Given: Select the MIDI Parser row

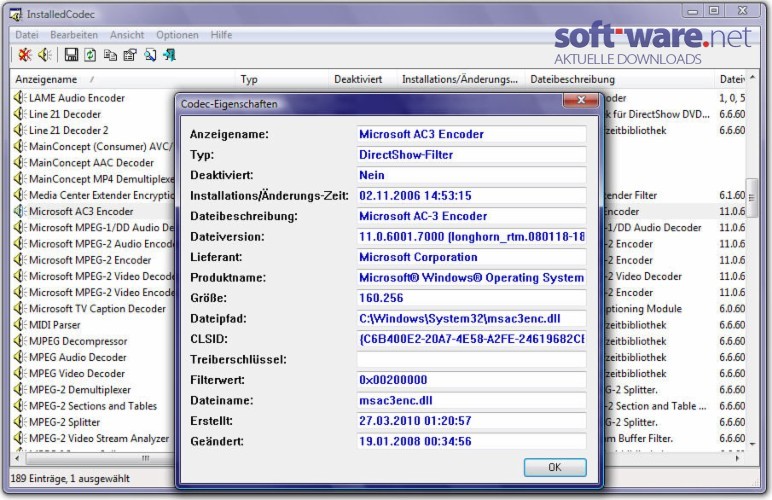Looking at the screenshot, I should 54,325.
